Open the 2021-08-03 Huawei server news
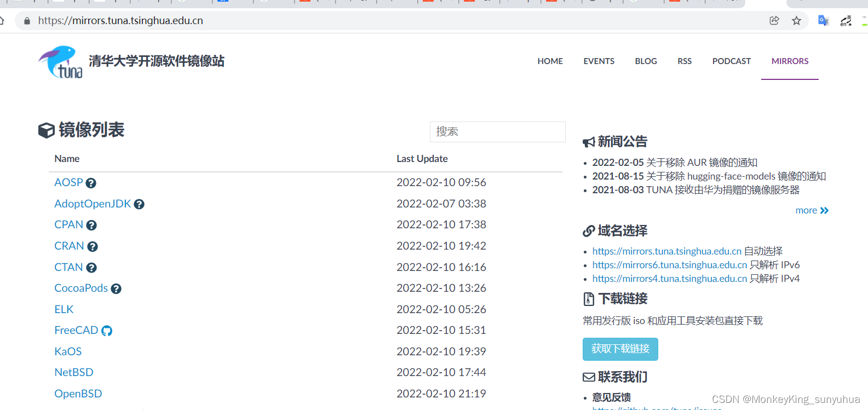 [x=695, y=190]
